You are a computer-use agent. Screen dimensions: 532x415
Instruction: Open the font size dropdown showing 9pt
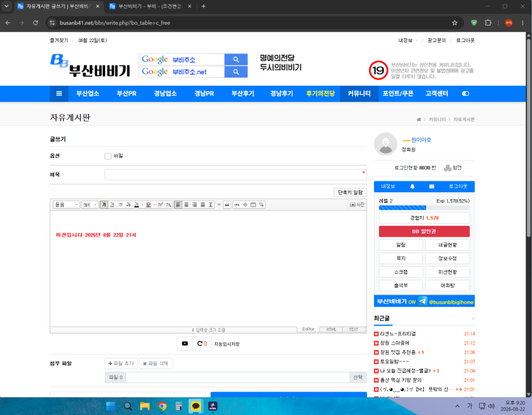pos(90,205)
